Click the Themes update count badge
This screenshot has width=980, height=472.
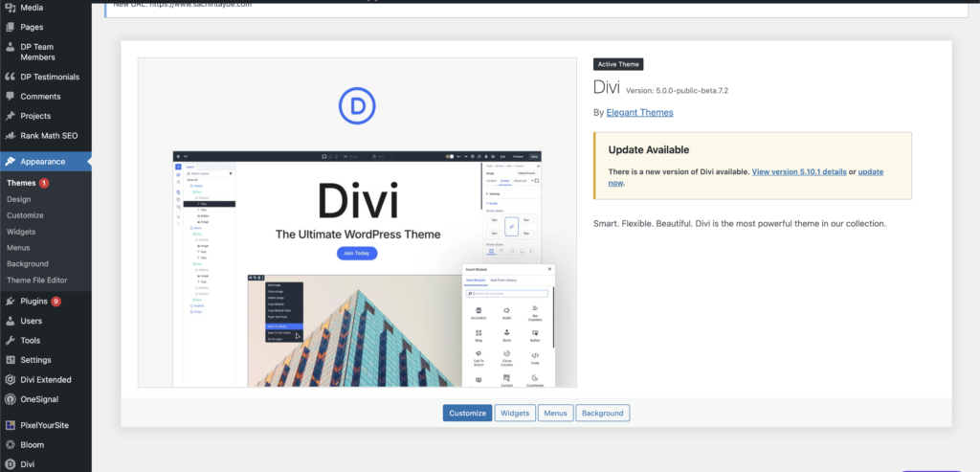coord(44,183)
